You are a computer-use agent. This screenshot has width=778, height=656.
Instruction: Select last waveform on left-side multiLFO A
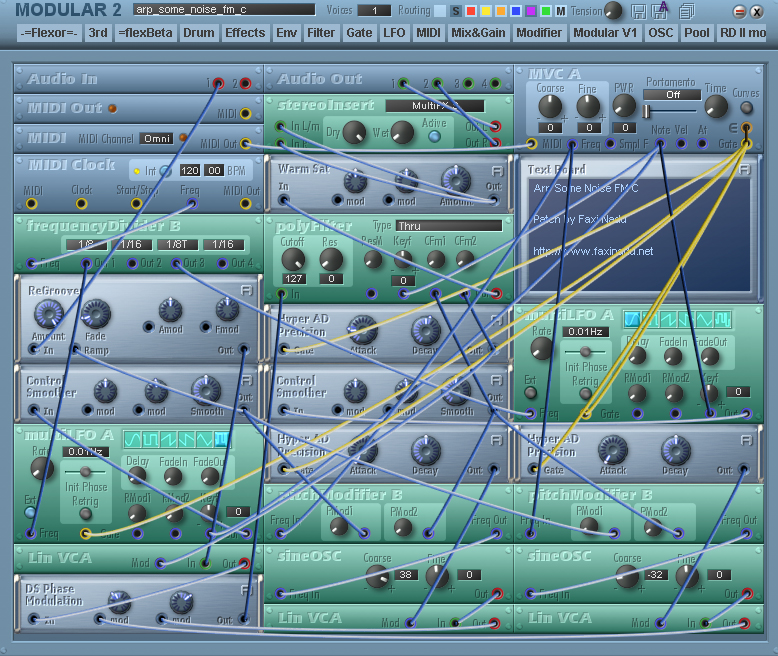[x=221, y=439]
